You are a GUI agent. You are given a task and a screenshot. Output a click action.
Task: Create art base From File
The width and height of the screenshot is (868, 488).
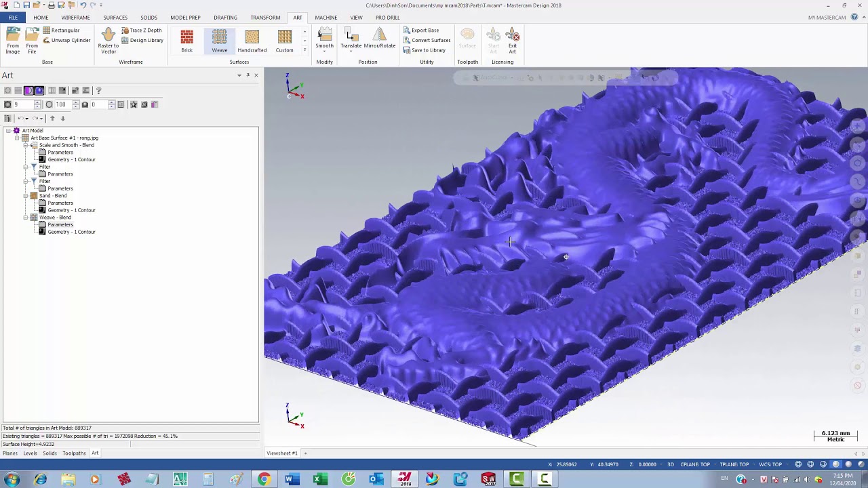click(32, 41)
